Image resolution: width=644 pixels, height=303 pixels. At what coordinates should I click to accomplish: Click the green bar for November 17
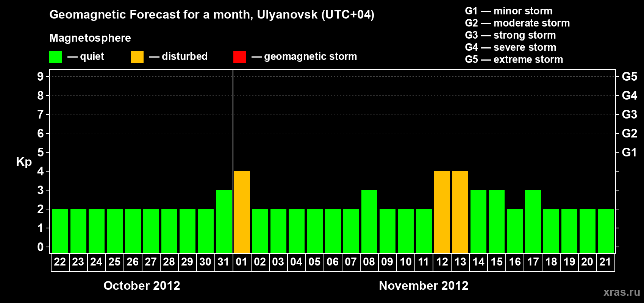[x=533, y=221]
